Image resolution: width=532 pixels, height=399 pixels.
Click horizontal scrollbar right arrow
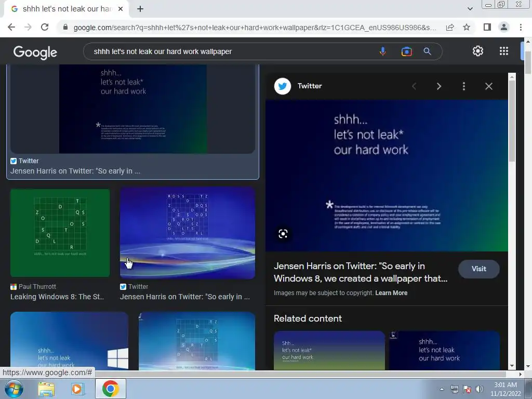(521, 374)
